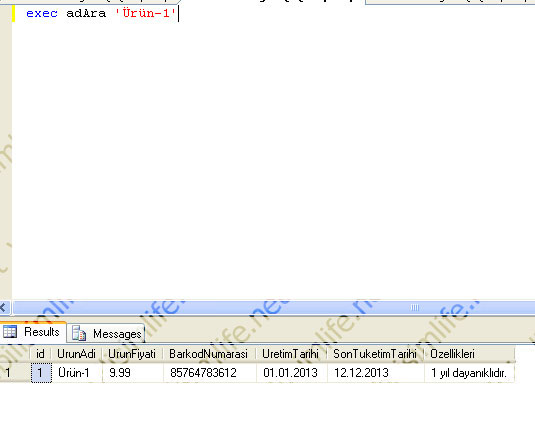Select the UrunFiyati column header
535x425 pixels.
point(132,354)
